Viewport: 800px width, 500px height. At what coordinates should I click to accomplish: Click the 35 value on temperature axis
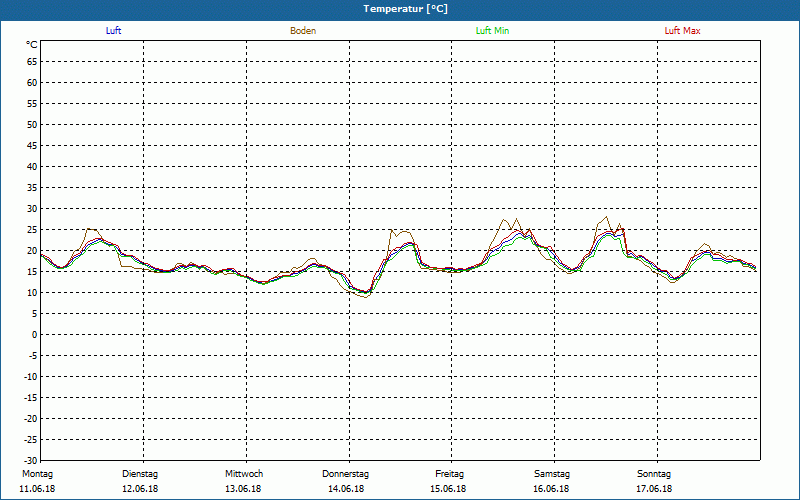[x=32, y=188]
